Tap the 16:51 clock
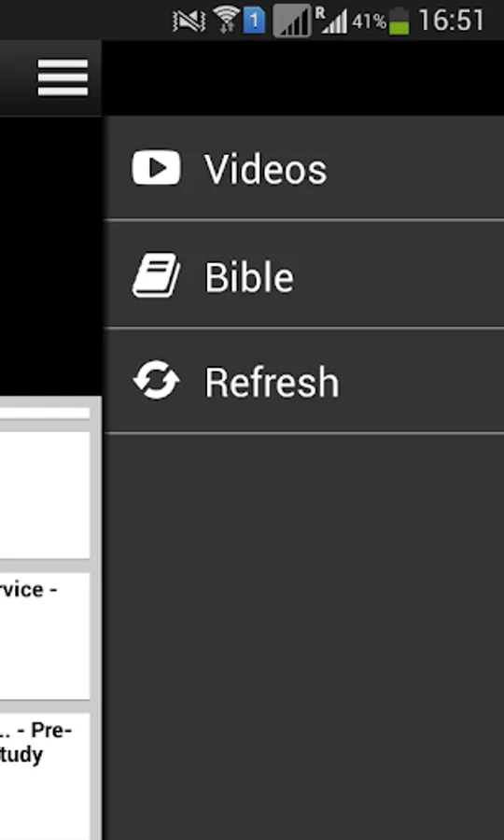Screen dimensions: 504x840 (x=452, y=21)
